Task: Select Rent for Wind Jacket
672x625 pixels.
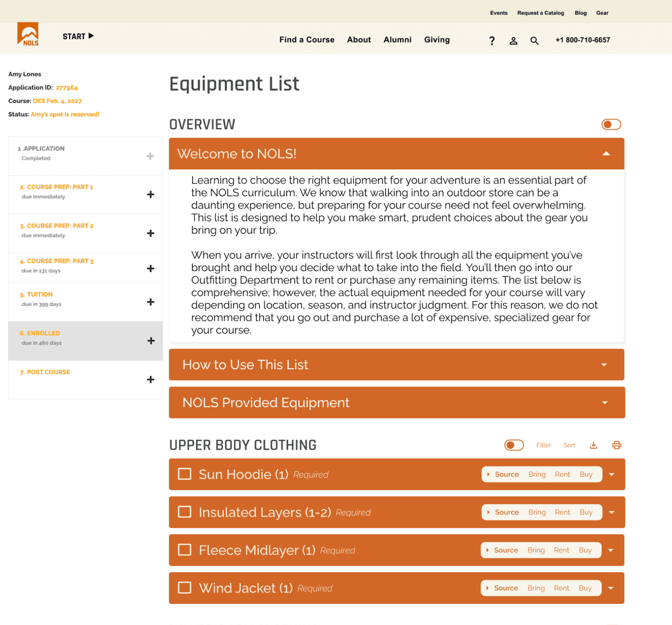Action: pyautogui.click(x=561, y=588)
